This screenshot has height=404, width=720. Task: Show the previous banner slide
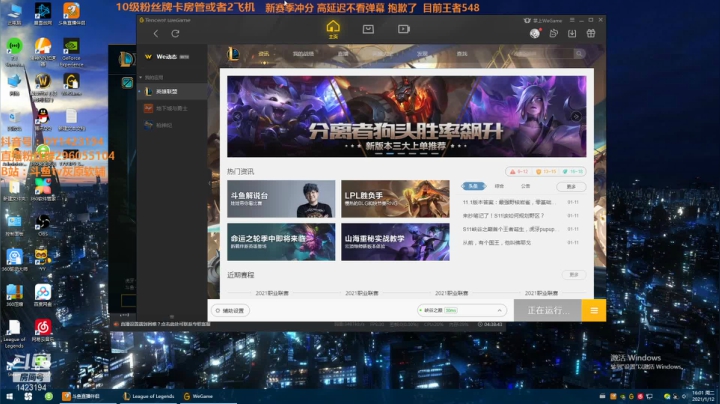tap(237, 117)
